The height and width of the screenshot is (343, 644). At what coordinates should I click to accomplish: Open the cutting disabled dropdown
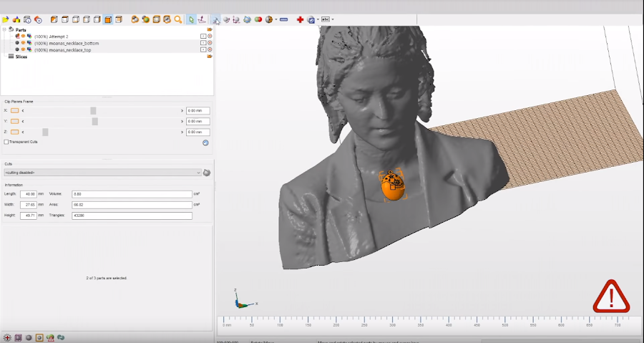[102, 173]
